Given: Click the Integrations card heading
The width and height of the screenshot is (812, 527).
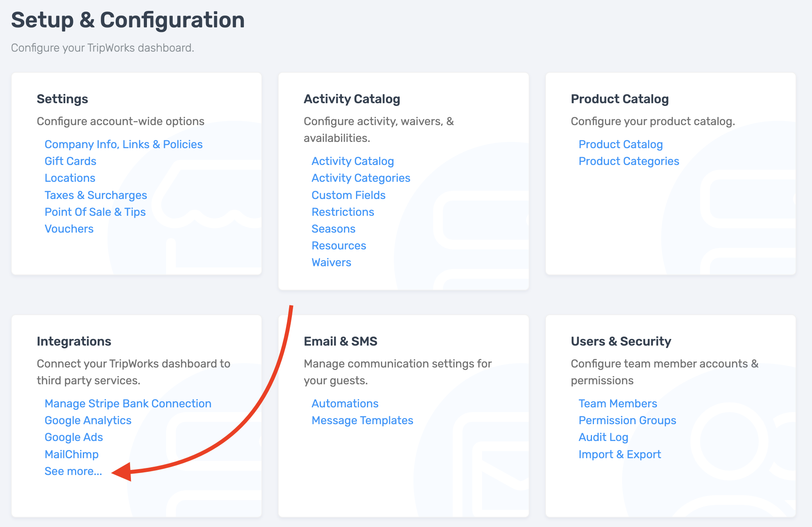Looking at the screenshot, I should point(74,341).
